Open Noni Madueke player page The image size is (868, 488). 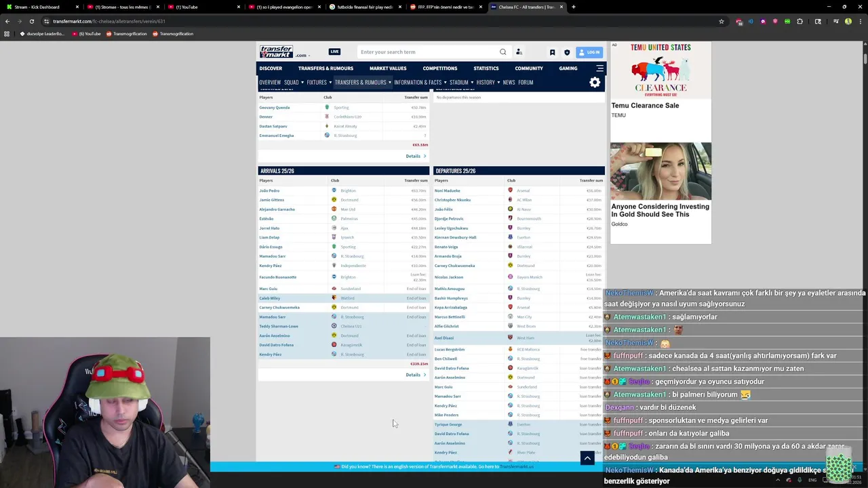[448, 190]
